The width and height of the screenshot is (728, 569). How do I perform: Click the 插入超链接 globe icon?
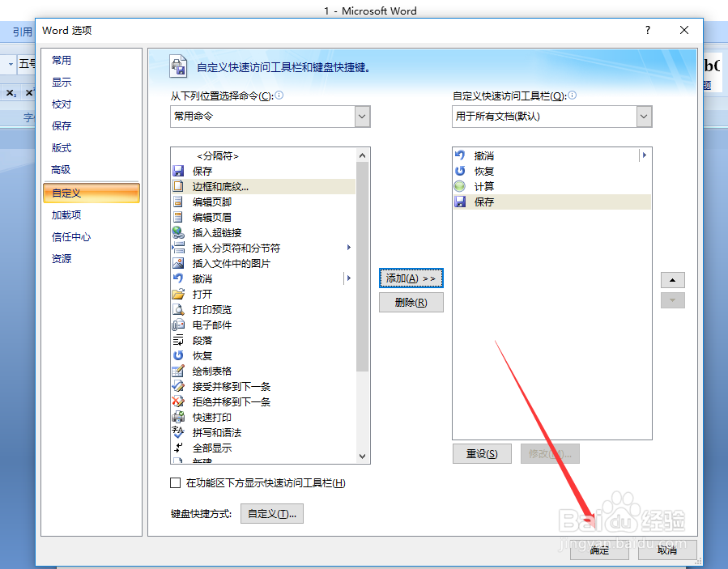[178, 232]
